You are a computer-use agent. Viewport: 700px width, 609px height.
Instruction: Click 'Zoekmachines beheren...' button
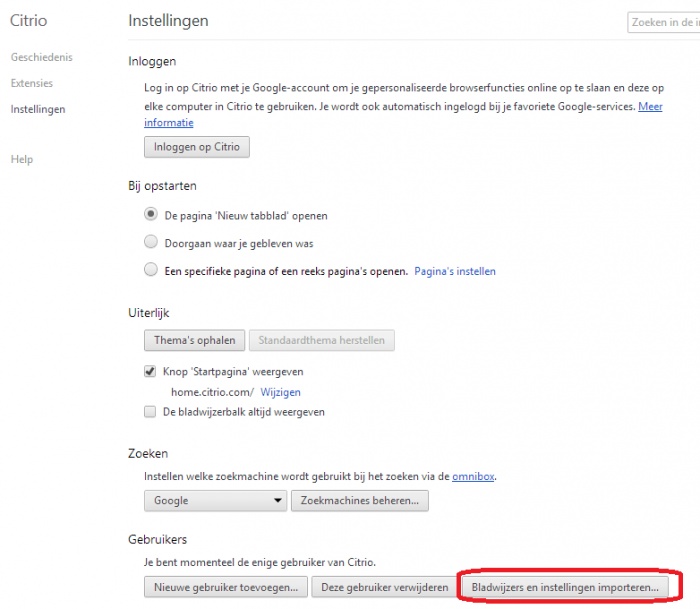360,501
